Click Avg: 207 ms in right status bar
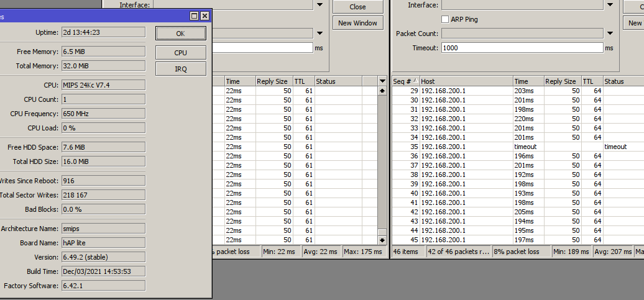The image size is (644, 300). 613,252
